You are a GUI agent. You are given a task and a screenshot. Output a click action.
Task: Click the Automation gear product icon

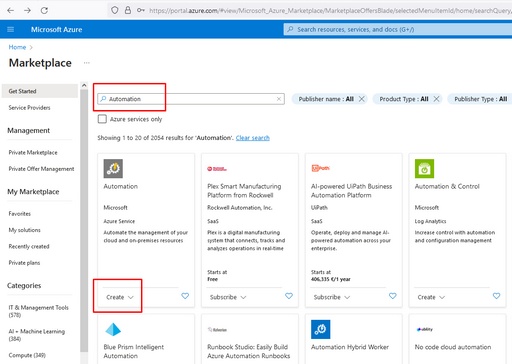113,168
